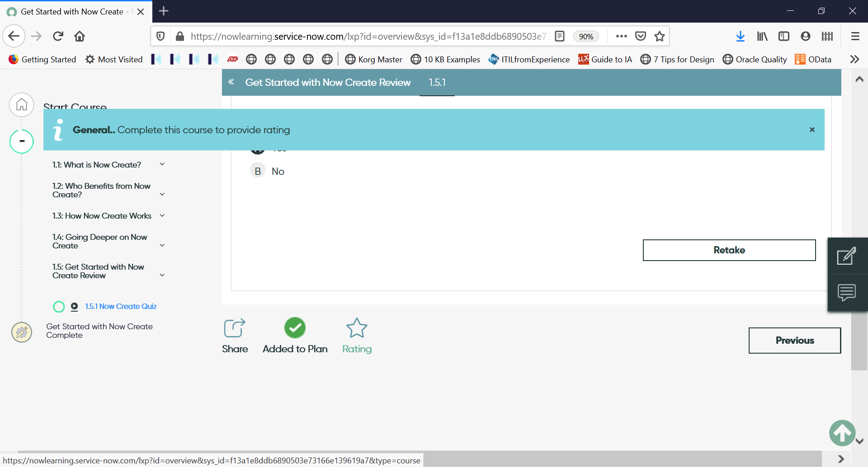Click the Retake button
This screenshot has width=868, height=467.
click(x=729, y=250)
